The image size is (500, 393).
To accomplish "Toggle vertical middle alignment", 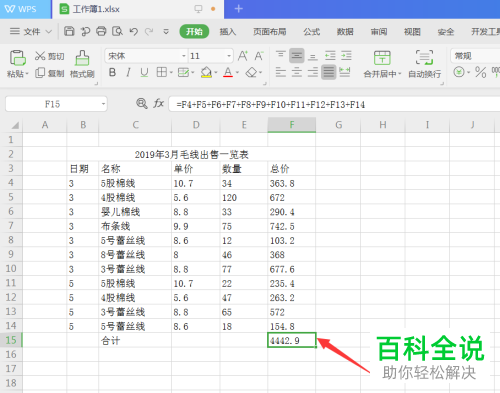I will 297,56.
